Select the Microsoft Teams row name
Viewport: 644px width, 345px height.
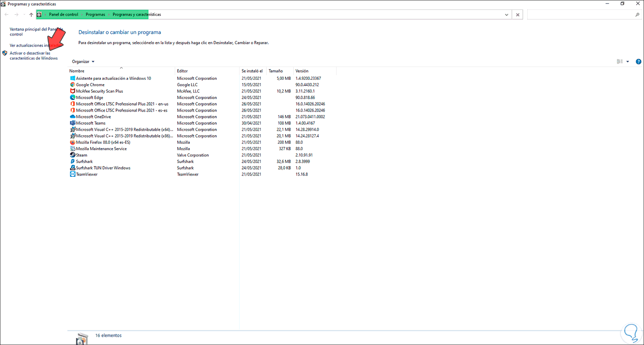91,123
